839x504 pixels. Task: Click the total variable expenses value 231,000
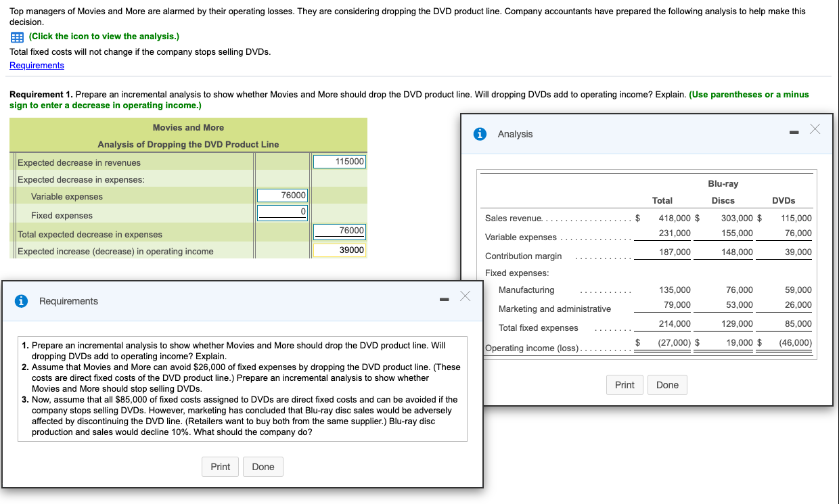(675, 233)
